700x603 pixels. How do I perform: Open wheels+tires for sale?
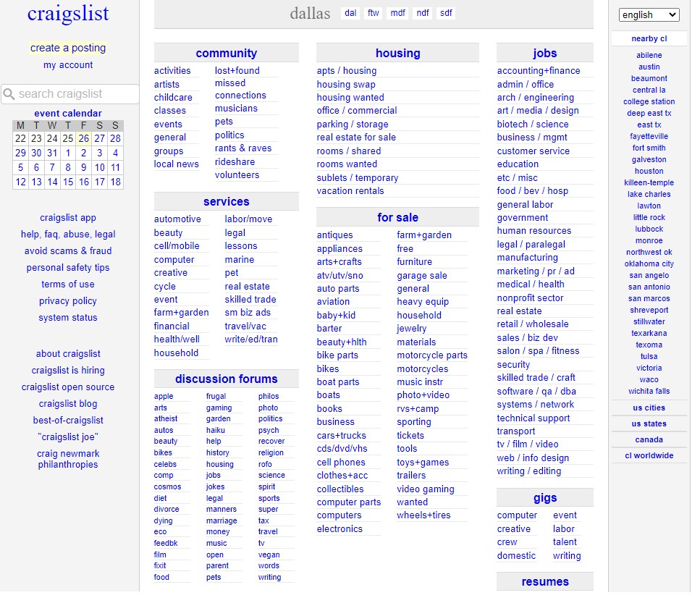click(423, 515)
